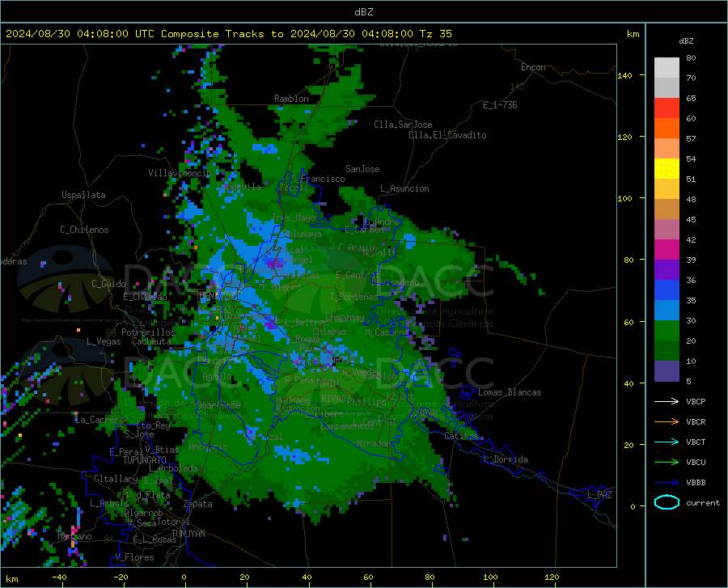This screenshot has height=588, width=728.
Task: Click the 'L_Vegas' map label
Action: (x=104, y=341)
